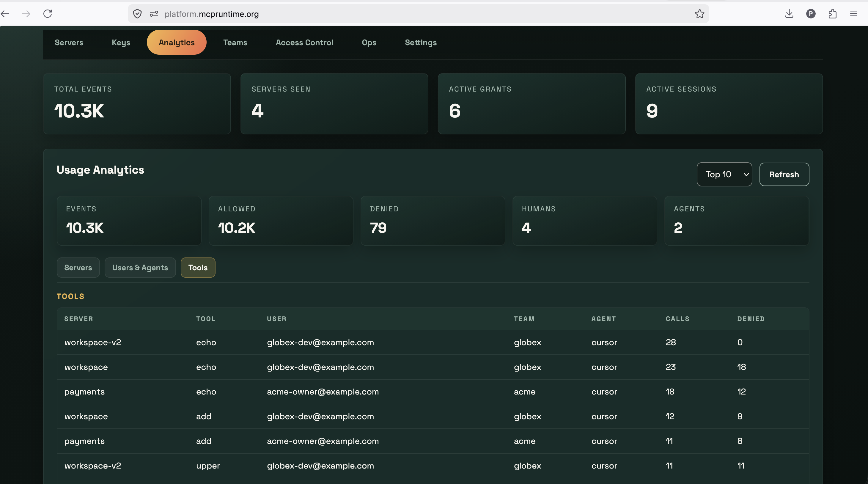Select the Users & Agents sub-tab
868x484 pixels.
[140, 268]
